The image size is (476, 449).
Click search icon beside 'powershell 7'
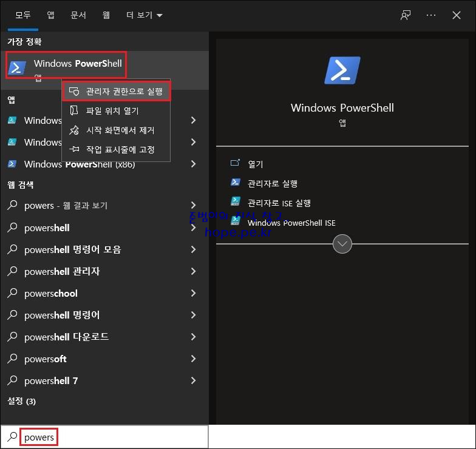click(12, 380)
